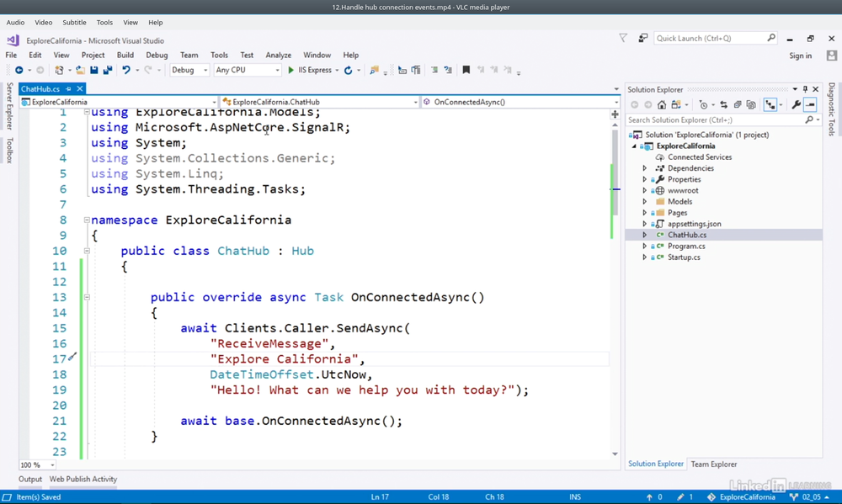Click the Pending Changes Filter clock icon
842x504 pixels.
(703, 104)
